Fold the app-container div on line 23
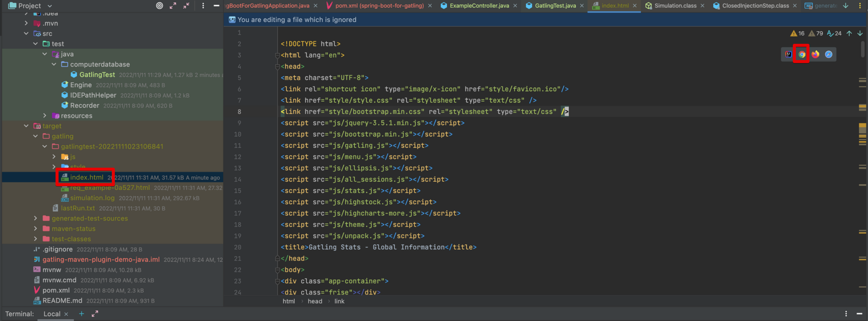868x321 pixels. [277, 281]
